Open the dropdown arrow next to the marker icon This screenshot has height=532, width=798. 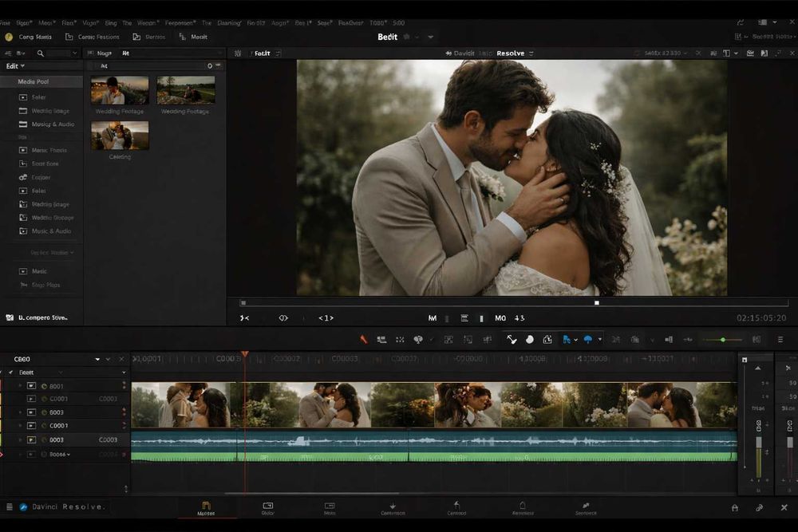click(600, 339)
